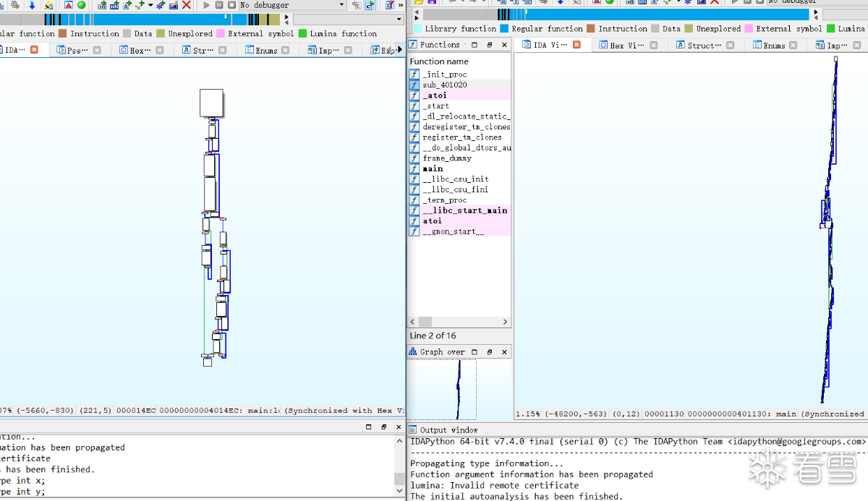This screenshot has width=868, height=501.
Task: Switch to the IDA view tab in left window
Action: tap(16, 50)
